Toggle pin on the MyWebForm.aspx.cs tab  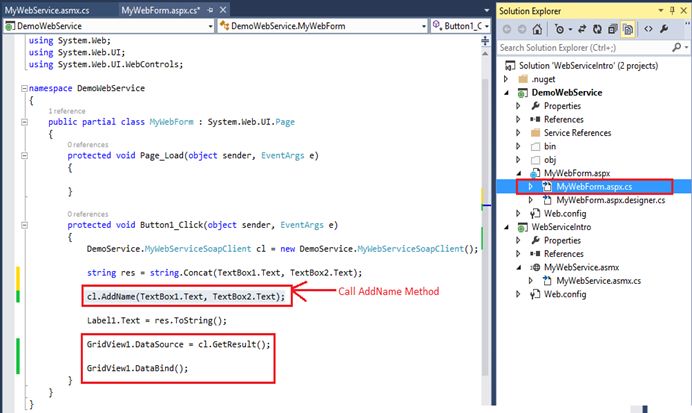210,10
